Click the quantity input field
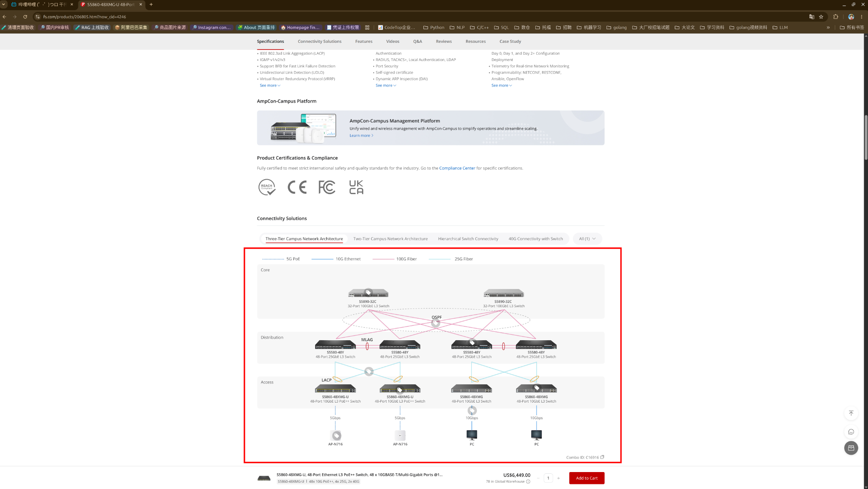 point(548,478)
